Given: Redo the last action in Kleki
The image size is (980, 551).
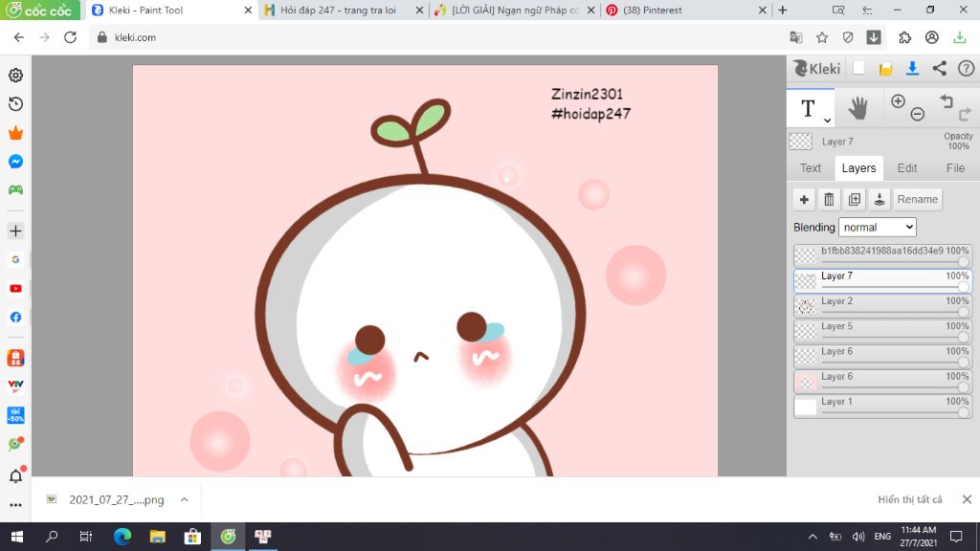Looking at the screenshot, I should coord(965,114).
